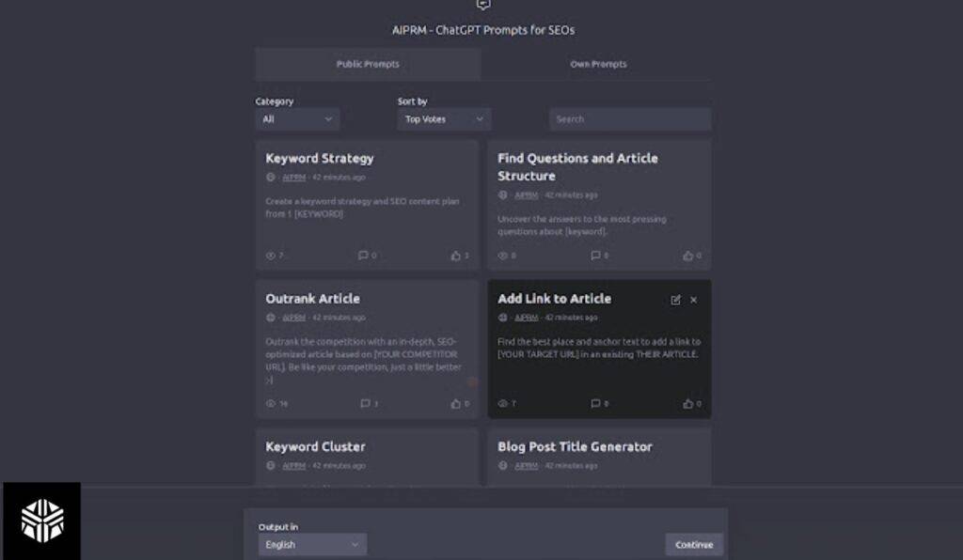This screenshot has width=963, height=560.
Task: Click views eye icon on Keyword Strategy card
Action: [270, 256]
